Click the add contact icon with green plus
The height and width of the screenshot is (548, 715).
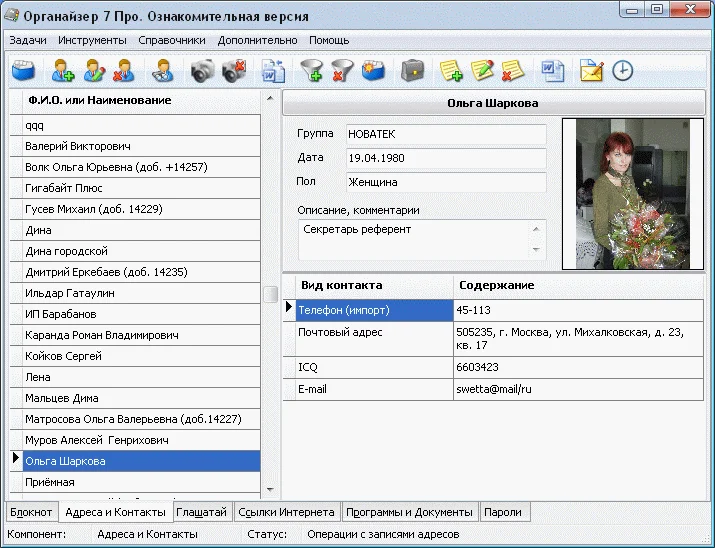pos(64,71)
